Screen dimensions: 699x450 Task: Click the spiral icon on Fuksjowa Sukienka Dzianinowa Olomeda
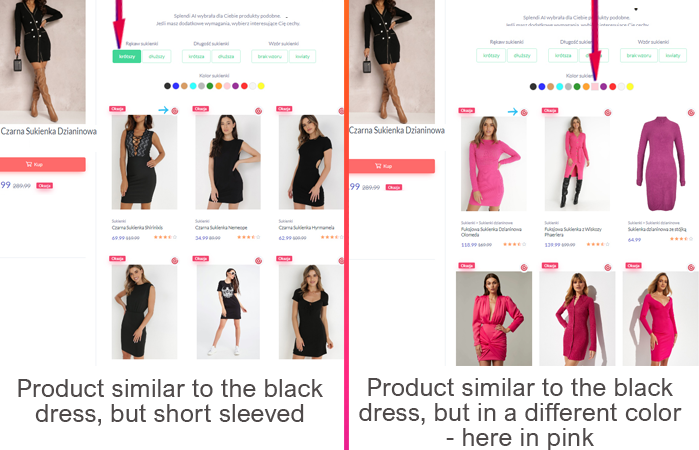pos(524,112)
